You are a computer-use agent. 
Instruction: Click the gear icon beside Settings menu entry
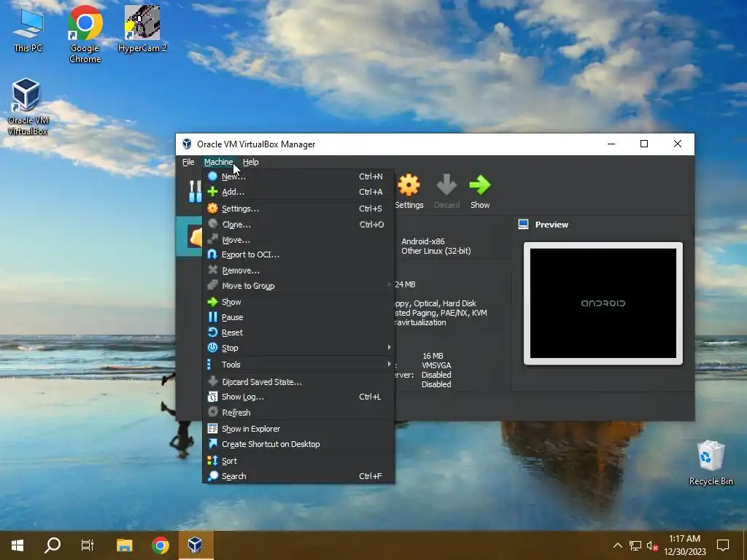tap(212, 208)
